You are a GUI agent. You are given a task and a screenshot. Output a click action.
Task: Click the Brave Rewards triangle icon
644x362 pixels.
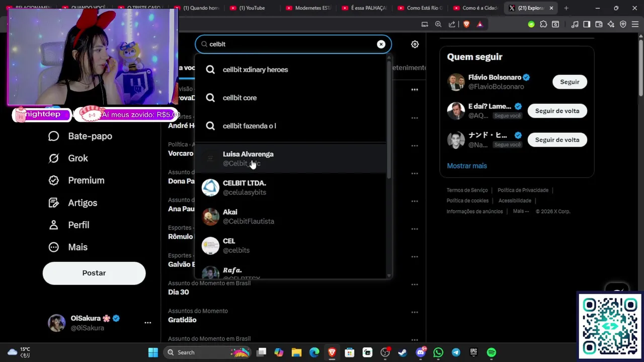pos(479,24)
